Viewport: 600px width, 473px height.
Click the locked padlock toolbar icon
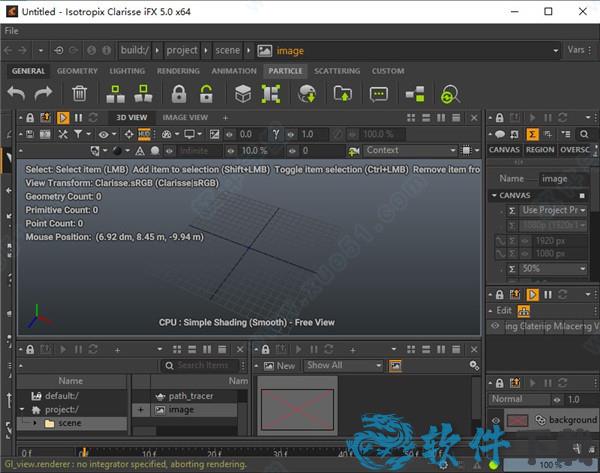coord(179,94)
